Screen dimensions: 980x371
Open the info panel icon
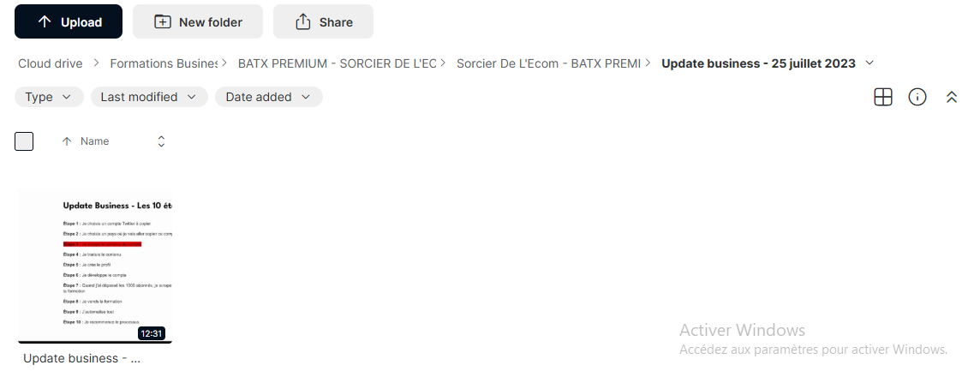point(917,97)
